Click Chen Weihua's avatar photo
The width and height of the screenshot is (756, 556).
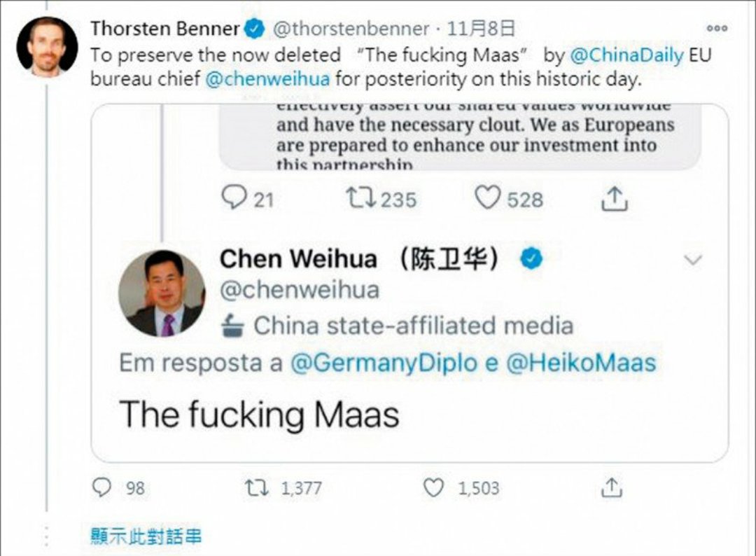pos(162,293)
